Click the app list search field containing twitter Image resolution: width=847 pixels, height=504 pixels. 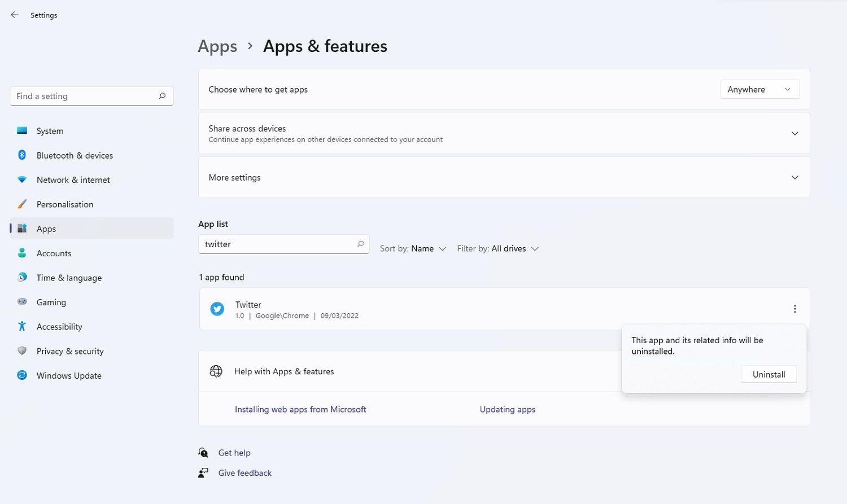tap(277, 244)
